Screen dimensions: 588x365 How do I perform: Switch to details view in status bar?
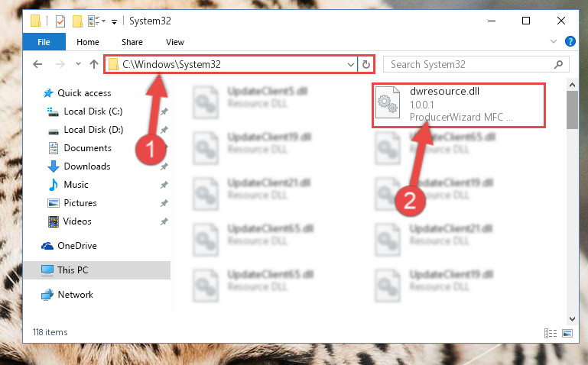click(x=551, y=333)
